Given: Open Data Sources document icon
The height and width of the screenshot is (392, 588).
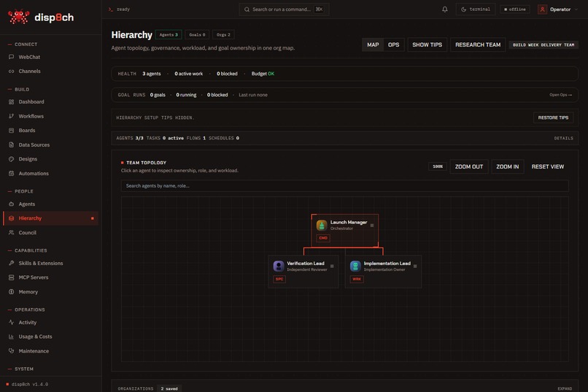Looking at the screenshot, I should [x=11, y=145].
